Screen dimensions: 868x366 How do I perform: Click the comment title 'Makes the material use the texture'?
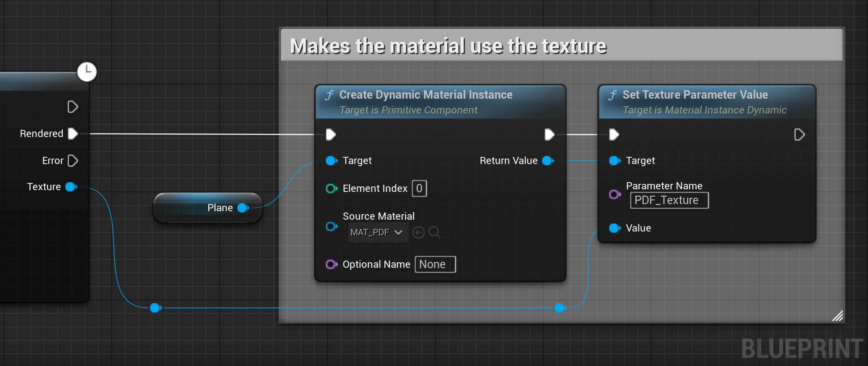[448, 46]
